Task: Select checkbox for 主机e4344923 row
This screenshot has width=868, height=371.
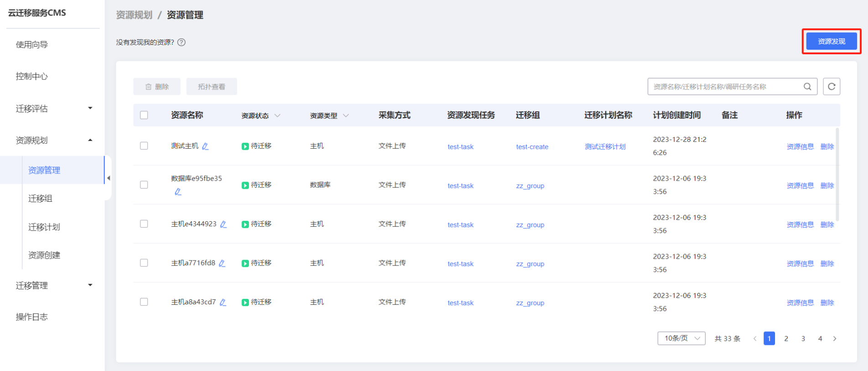Action: click(144, 224)
